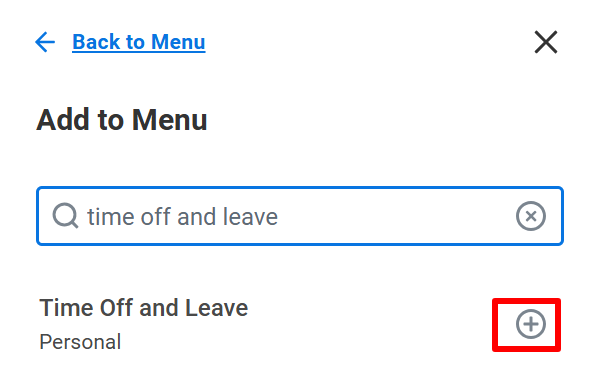Image resolution: width=595 pixels, height=385 pixels.
Task: Click the circled plus add button
Action: click(530, 324)
